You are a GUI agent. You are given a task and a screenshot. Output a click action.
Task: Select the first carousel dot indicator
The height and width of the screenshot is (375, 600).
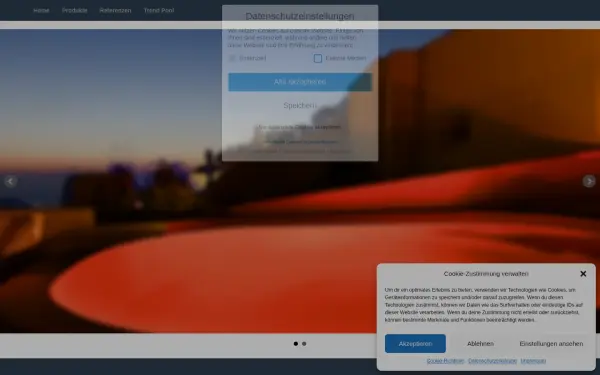295,344
